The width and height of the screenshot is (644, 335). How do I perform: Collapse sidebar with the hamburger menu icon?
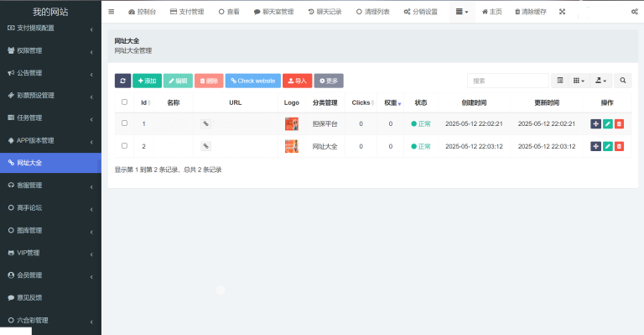112,12
